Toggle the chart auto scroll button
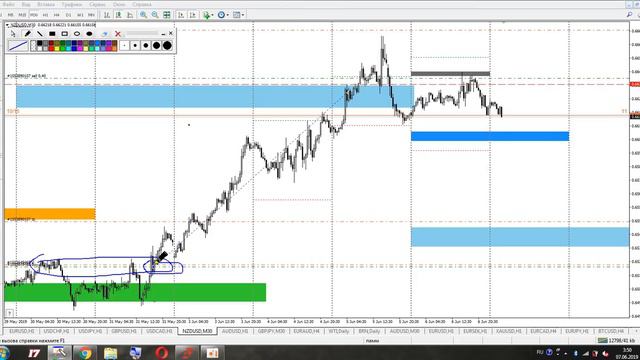 click(181, 15)
